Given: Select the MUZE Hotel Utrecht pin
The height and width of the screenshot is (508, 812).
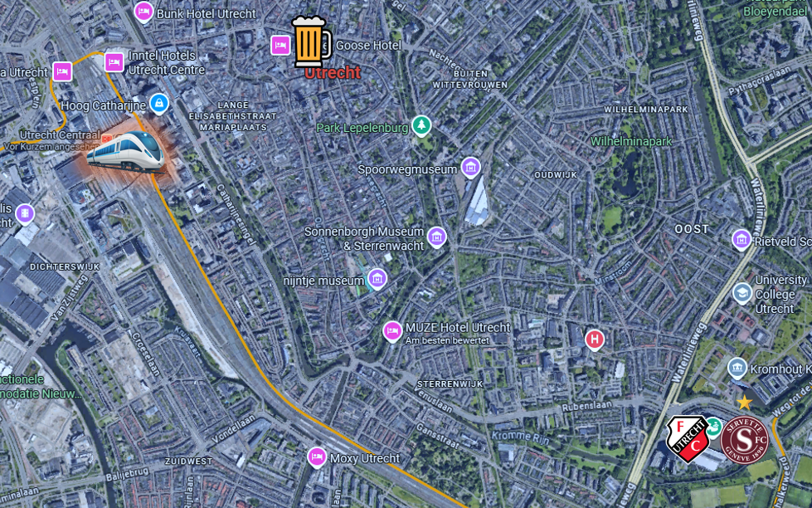Looking at the screenshot, I should tap(392, 332).
